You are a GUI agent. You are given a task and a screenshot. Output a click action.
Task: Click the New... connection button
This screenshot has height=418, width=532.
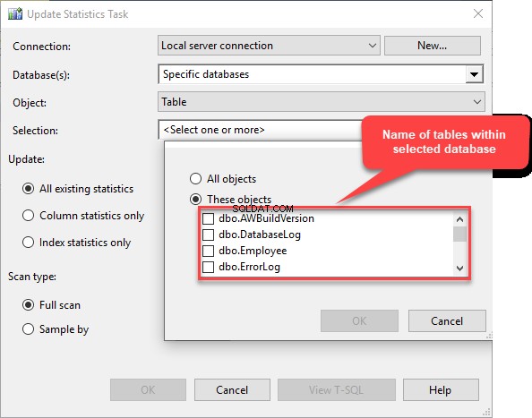coord(433,46)
